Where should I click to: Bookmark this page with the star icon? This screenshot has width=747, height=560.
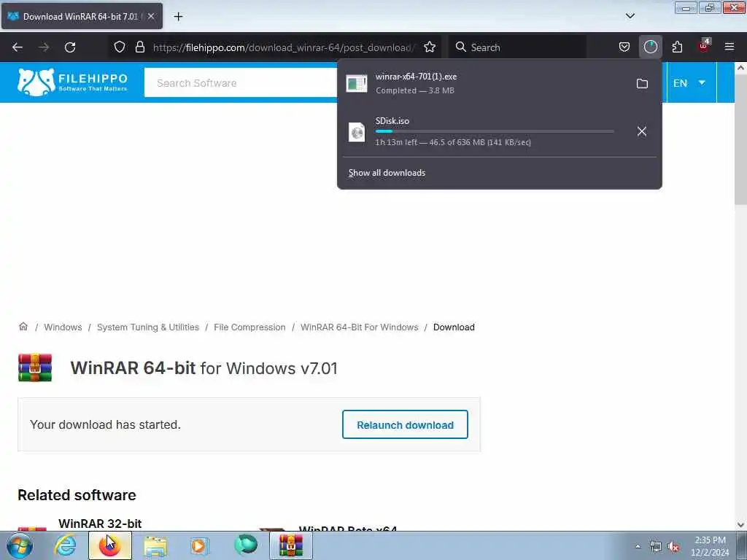[430, 47]
